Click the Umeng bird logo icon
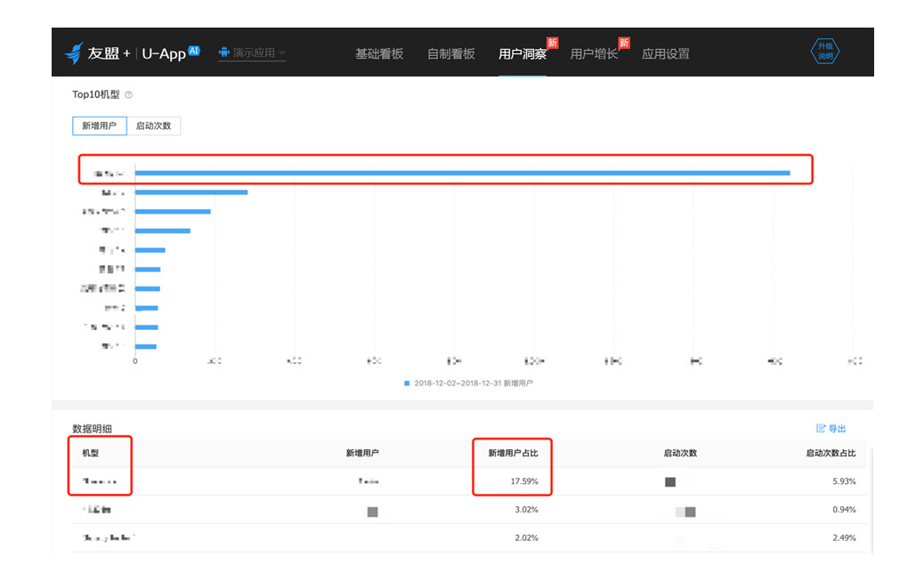 tap(74, 53)
